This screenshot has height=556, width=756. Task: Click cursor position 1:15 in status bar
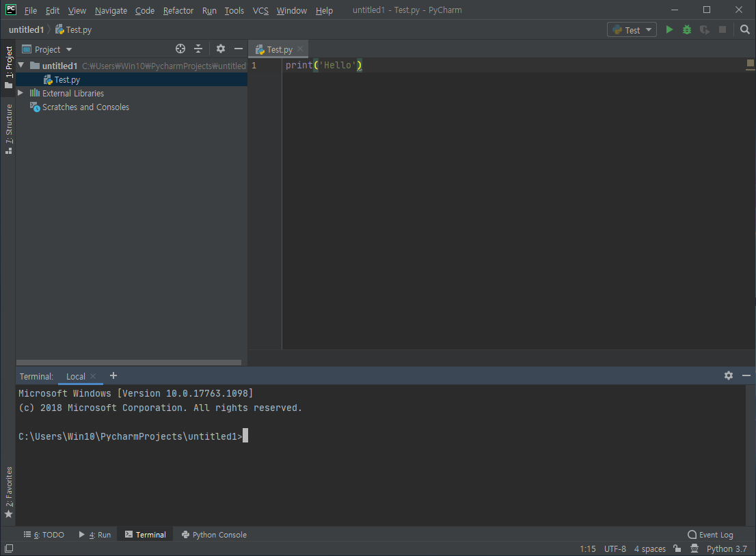(587, 548)
